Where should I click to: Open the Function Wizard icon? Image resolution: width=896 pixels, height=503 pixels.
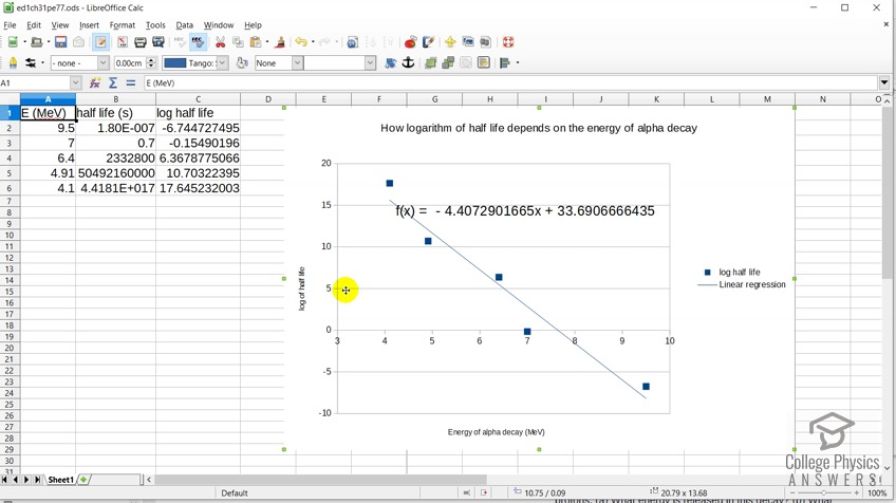[x=95, y=83]
